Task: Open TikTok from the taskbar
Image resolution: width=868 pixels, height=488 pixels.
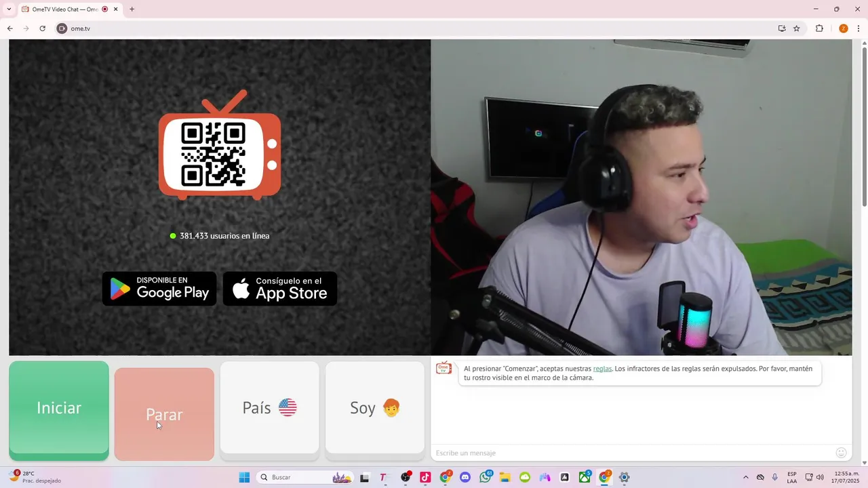Action: [x=425, y=477]
